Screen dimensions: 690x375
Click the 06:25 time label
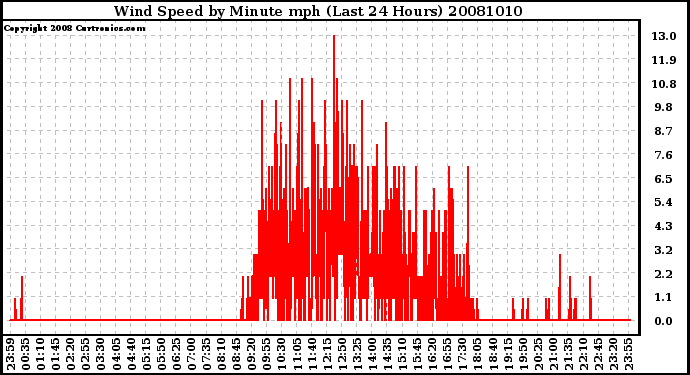click(176, 355)
